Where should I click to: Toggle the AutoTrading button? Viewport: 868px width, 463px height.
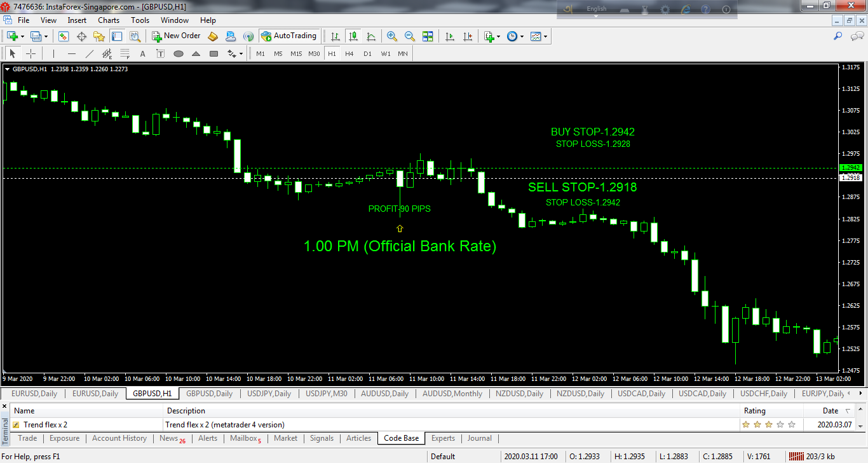tap(288, 36)
